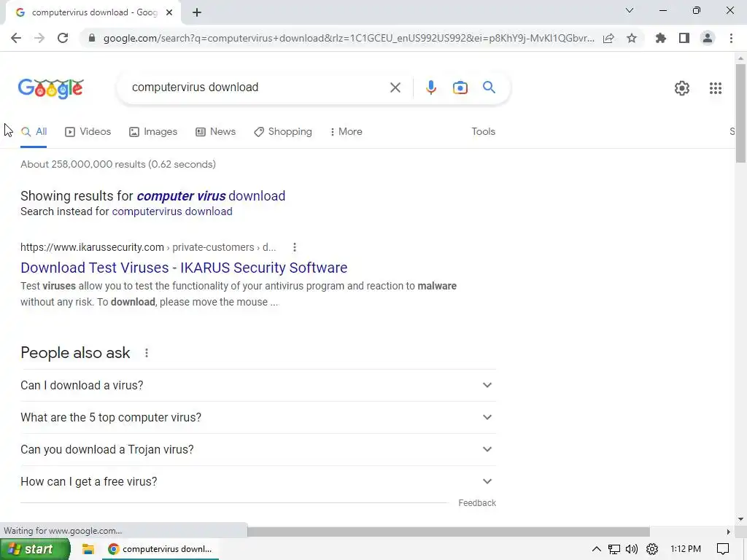Start voice search with microphone

click(x=430, y=87)
